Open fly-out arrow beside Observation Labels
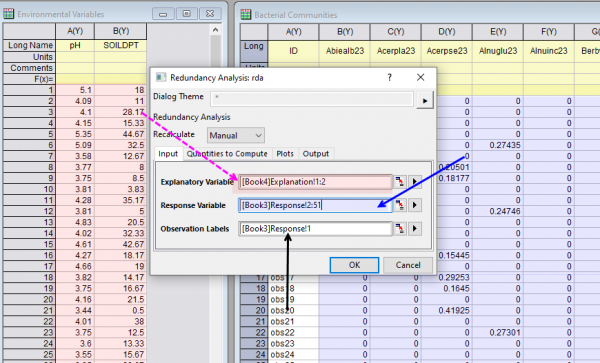Screen dimensions: 600x363 click(415, 229)
